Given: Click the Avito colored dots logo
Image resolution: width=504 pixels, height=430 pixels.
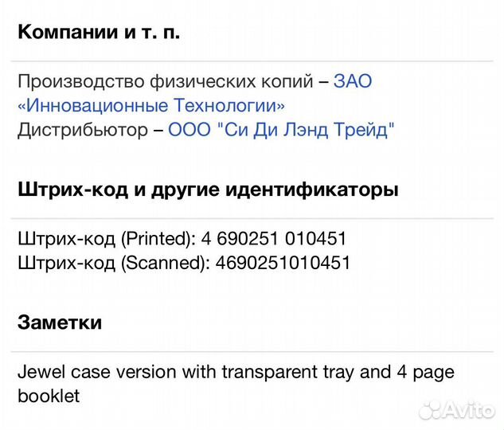Looking at the screenshot, I should [431, 410].
